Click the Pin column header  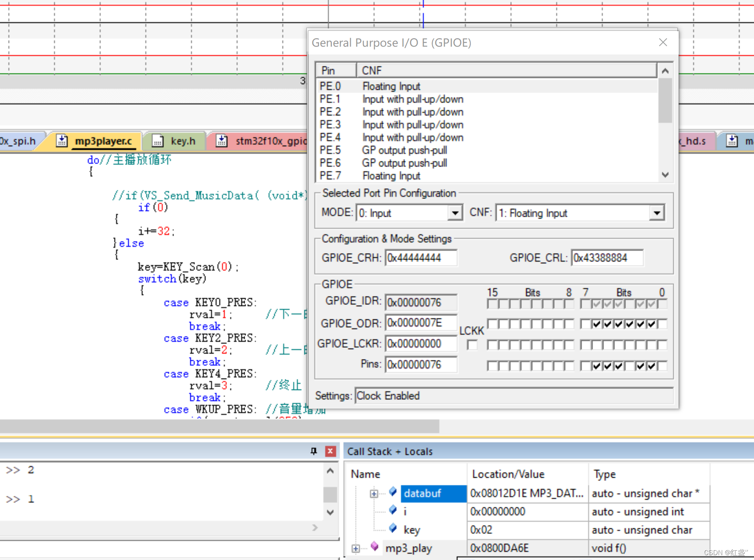[x=336, y=71]
